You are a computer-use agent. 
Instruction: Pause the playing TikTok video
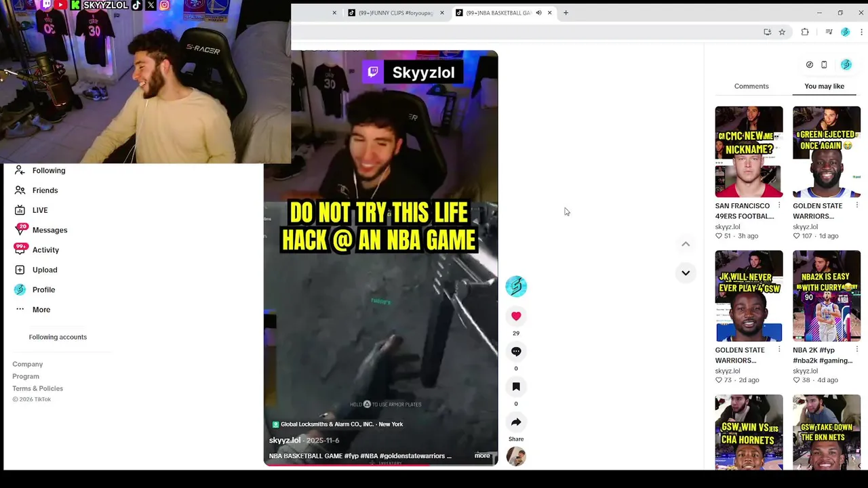380,258
